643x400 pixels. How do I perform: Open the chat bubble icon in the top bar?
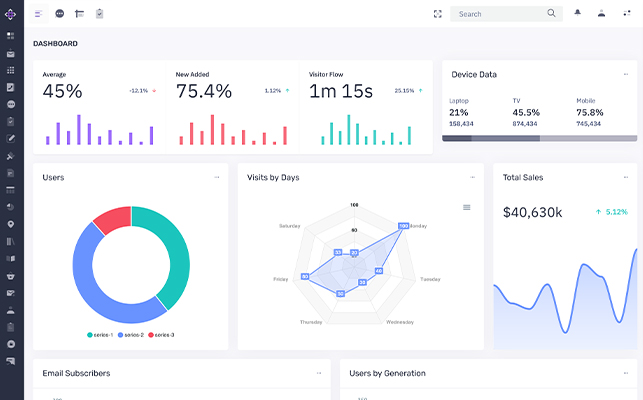tap(60, 14)
